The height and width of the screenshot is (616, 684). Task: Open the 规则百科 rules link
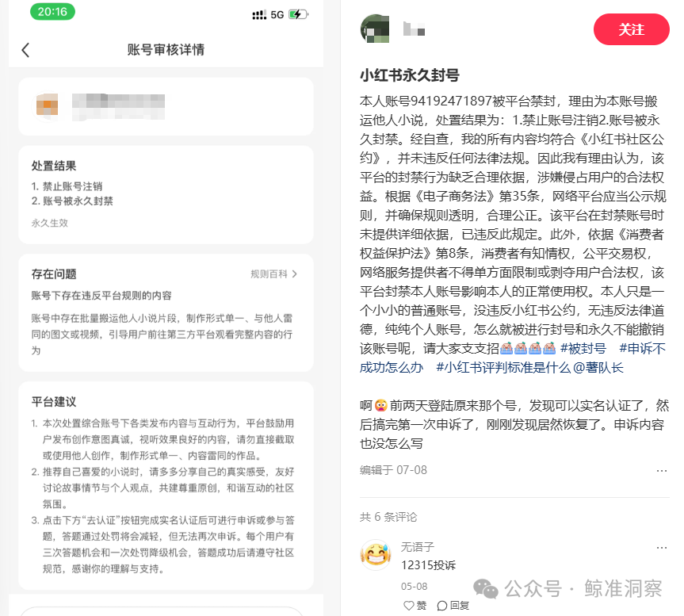click(269, 274)
